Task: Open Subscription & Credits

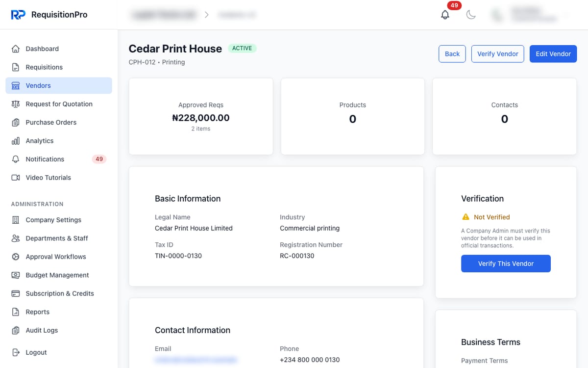Action: pyautogui.click(x=59, y=293)
